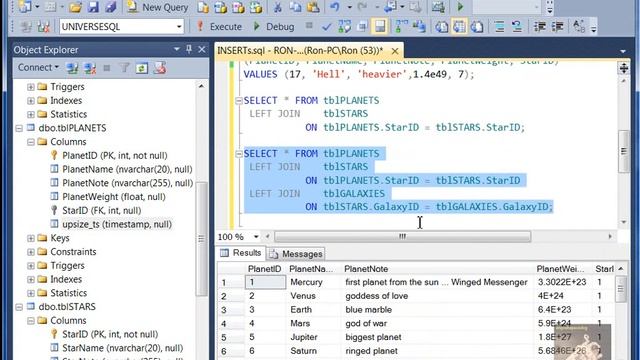
Task: Click Uncomment Selected Lines icon
Action: click(x=517, y=27)
